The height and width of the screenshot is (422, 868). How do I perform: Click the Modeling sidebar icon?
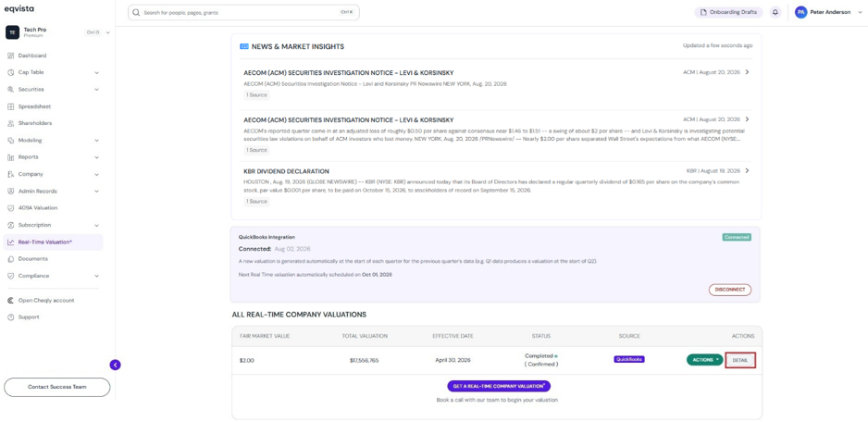tap(11, 140)
